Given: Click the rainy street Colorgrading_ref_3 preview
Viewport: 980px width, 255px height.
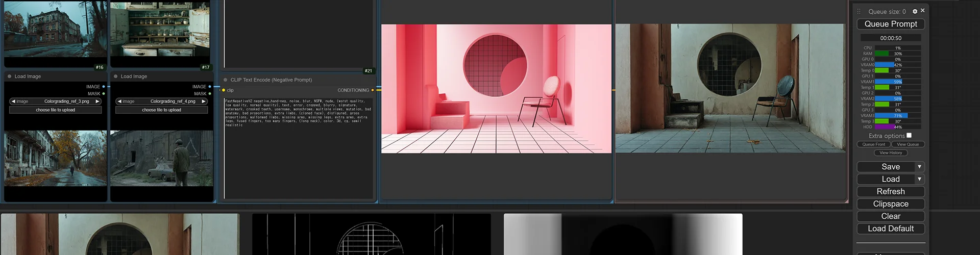Looking at the screenshot, I should (56, 159).
